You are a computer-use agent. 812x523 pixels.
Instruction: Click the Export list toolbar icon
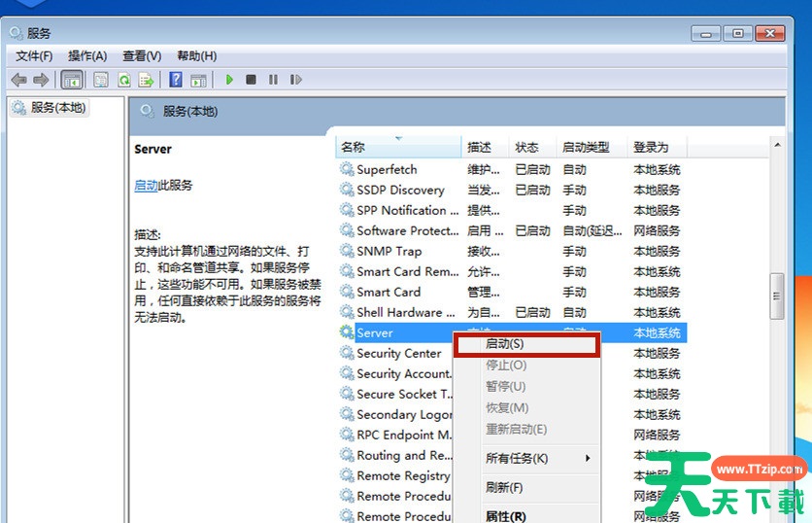tap(146, 80)
